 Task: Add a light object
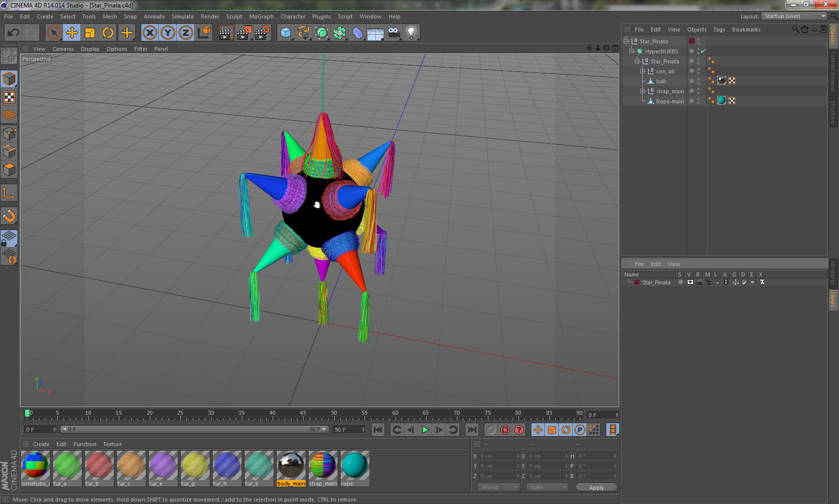(412, 33)
